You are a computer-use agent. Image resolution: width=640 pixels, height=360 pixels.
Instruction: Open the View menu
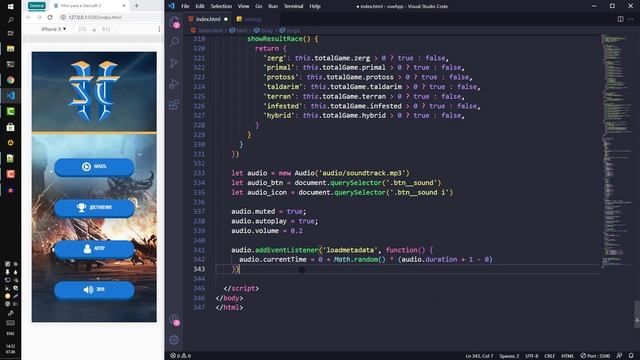(x=243, y=6)
